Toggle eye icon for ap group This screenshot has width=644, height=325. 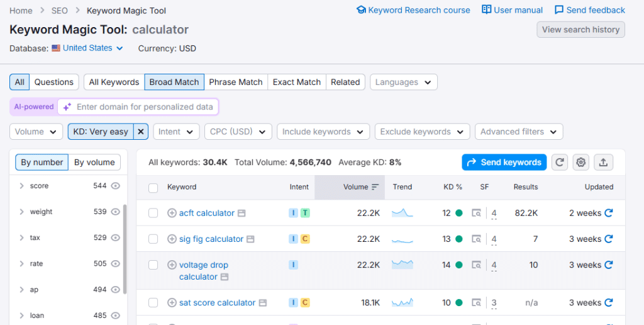(116, 290)
